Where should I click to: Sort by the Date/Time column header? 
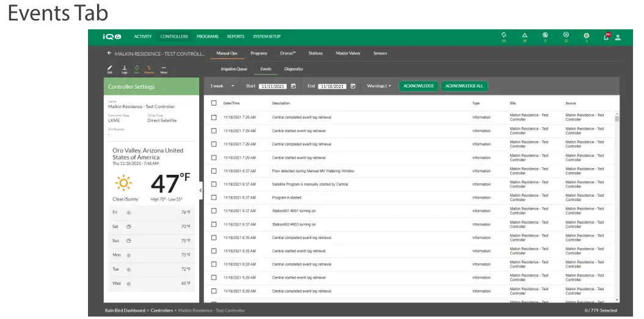231,103
